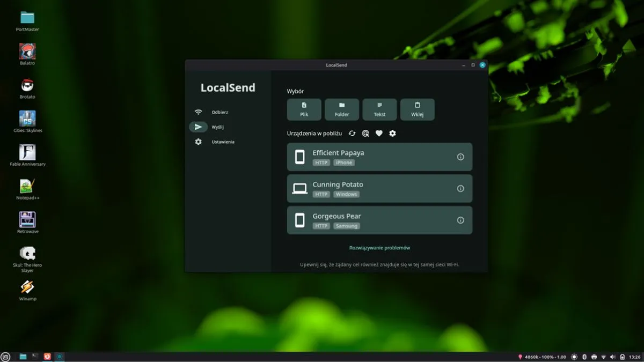The height and width of the screenshot is (362, 644).
Task: Select Efficient Papaya device
Action: (379, 157)
